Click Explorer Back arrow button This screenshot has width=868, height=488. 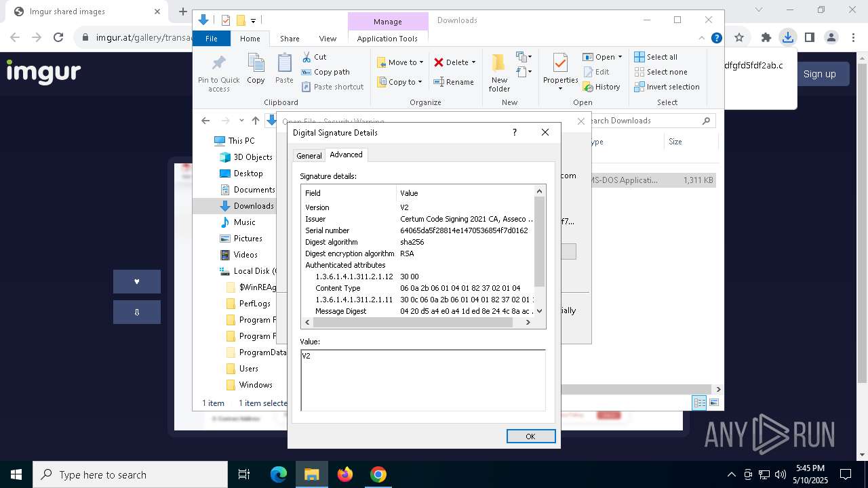point(205,121)
